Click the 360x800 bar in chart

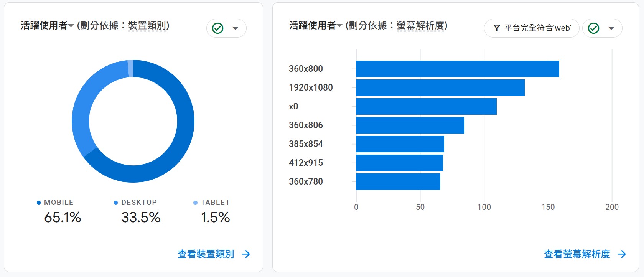pyautogui.click(x=457, y=69)
